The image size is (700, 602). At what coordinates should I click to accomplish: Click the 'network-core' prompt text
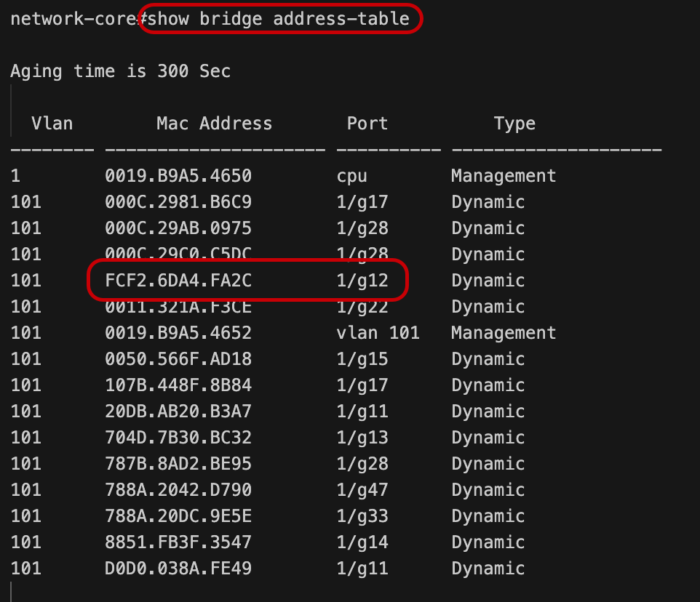[x=74, y=19]
